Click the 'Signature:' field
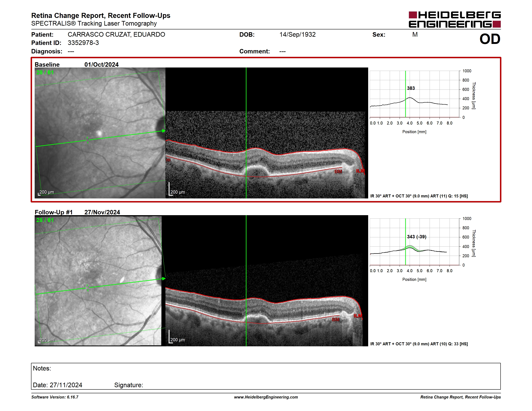This screenshot has width=532, height=411. pos(129,385)
